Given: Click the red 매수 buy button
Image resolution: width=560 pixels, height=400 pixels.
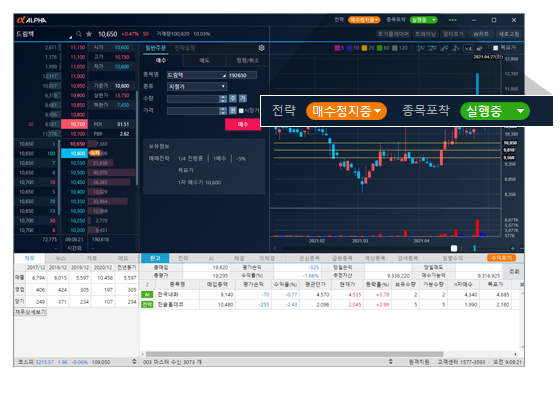Looking at the screenshot, I should [x=243, y=124].
